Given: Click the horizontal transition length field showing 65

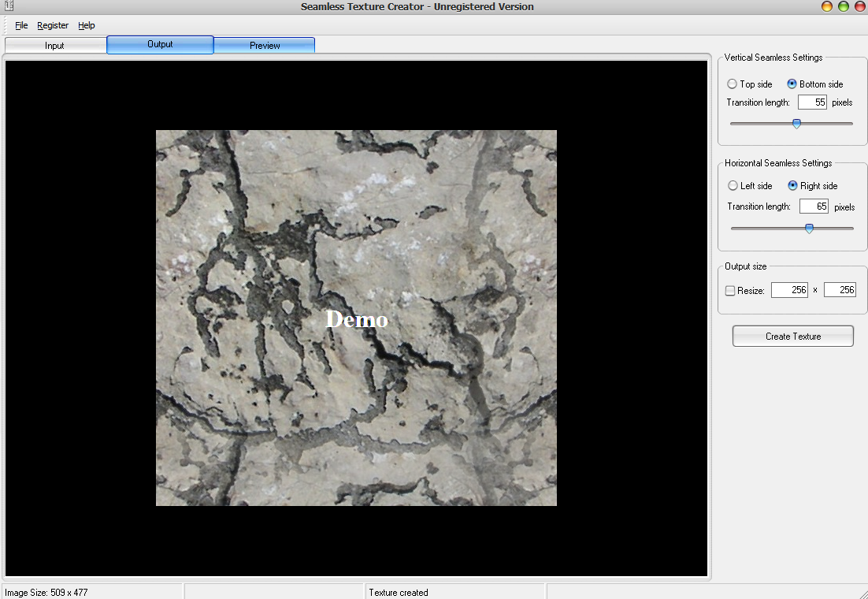Looking at the screenshot, I should [814, 206].
